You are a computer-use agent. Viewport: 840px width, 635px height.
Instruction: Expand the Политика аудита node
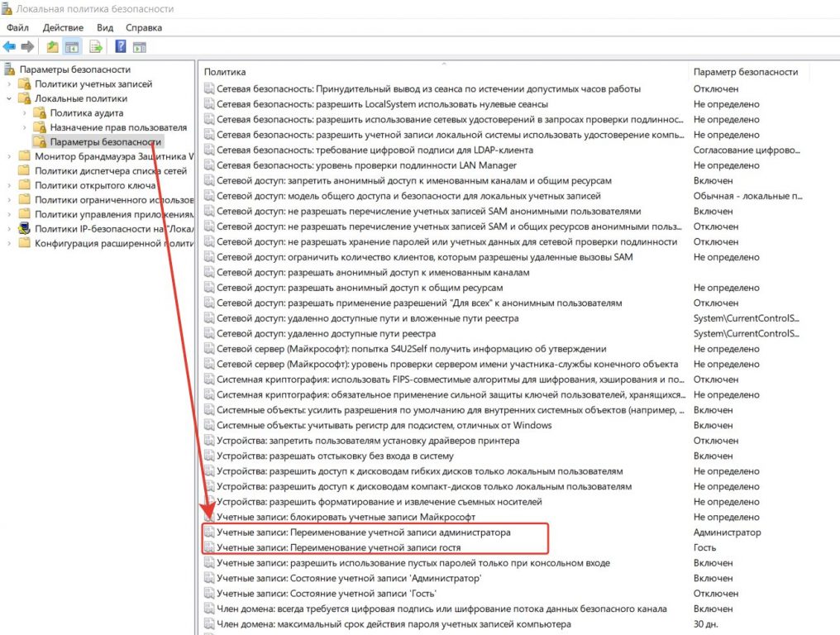pyautogui.click(x=25, y=113)
